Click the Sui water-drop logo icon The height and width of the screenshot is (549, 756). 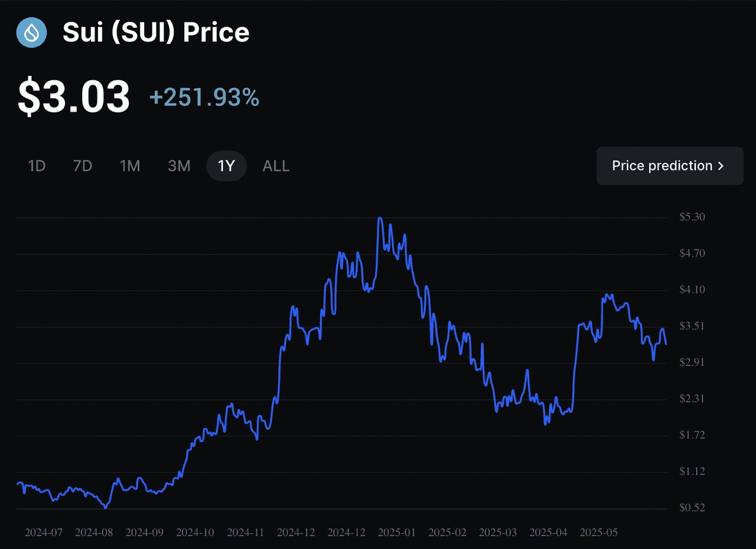(x=31, y=32)
